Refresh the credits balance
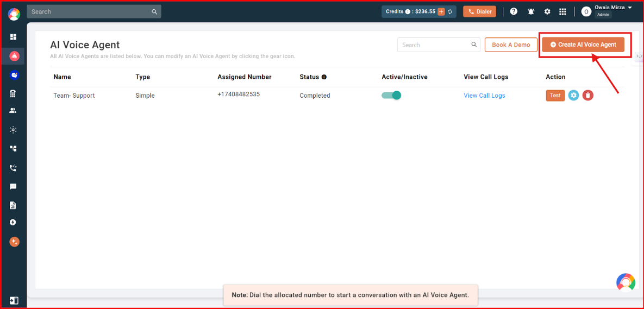Image resolution: width=644 pixels, height=309 pixels. [x=450, y=12]
